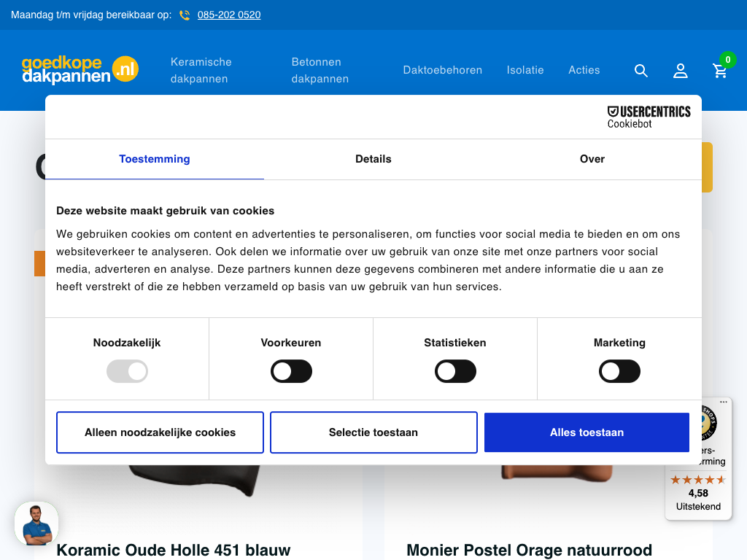Click Alleen noodzakelijke cookies button
Image resolution: width=747 pixels, height=560 pixels.
(160, 432)
